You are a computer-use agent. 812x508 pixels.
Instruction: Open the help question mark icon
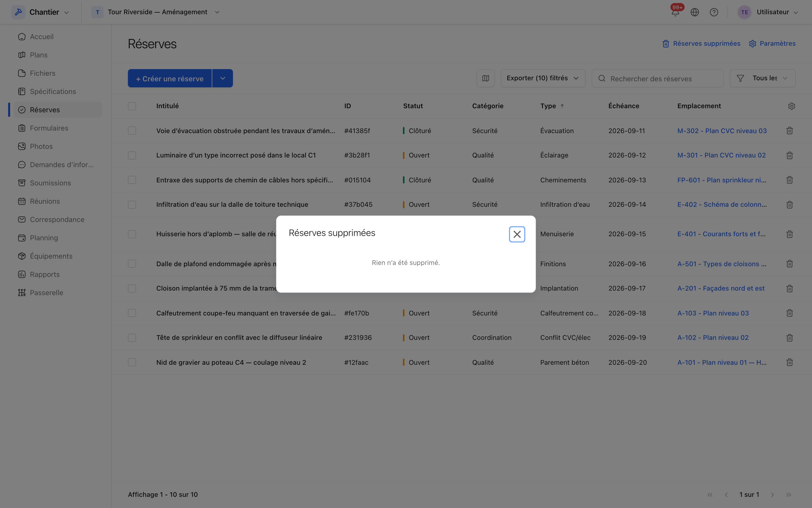[714, 12]
